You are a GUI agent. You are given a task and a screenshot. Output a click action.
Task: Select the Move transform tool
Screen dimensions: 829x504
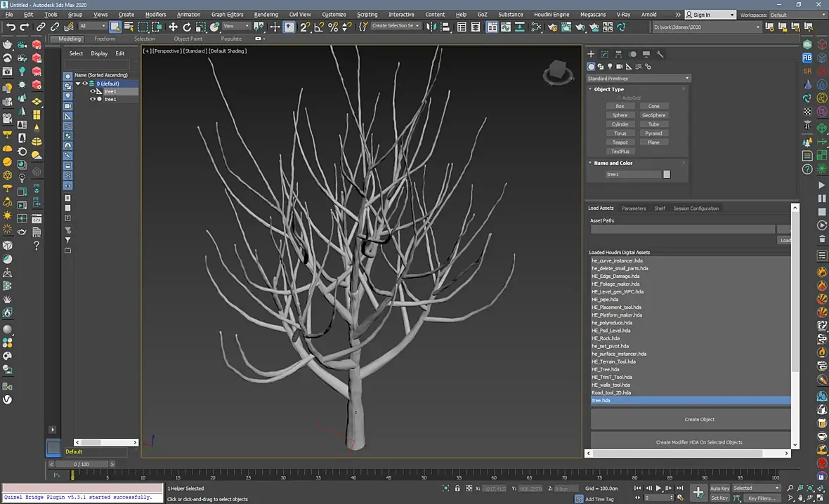click(173, 27)
